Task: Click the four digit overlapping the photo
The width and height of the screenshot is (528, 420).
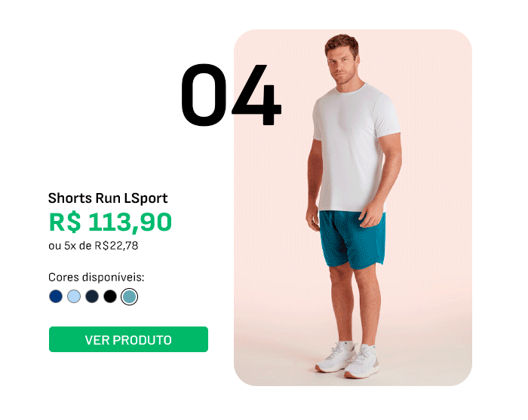Action: (x=256, y=95)
